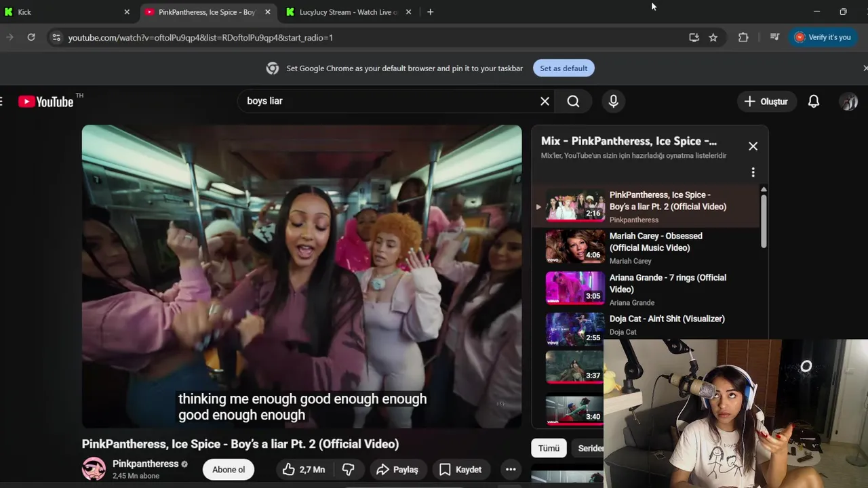The image size is (868, 488).
Task: Bookmark this page with star icon
Action: pyautogui.click(x=713, y=37)
